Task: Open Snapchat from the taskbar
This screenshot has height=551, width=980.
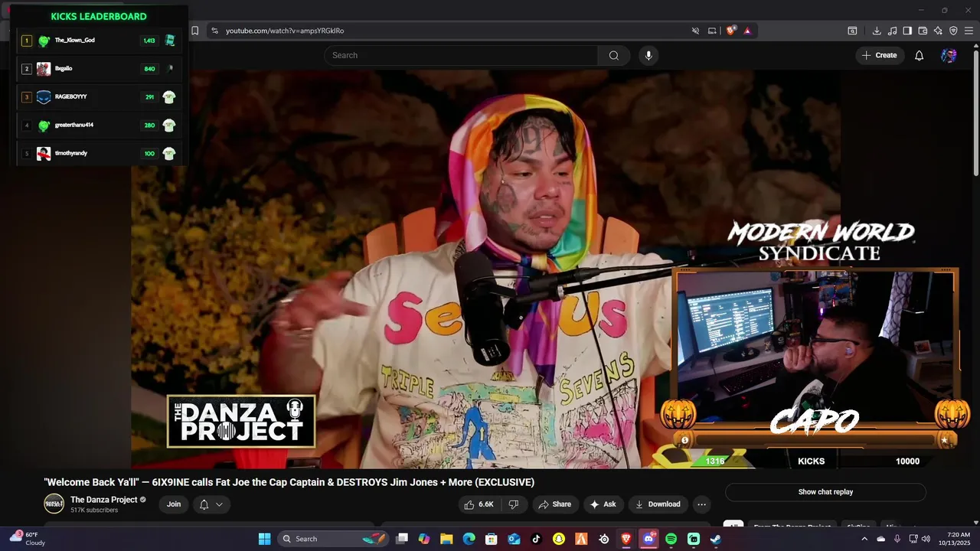Action: click(559, 539)
